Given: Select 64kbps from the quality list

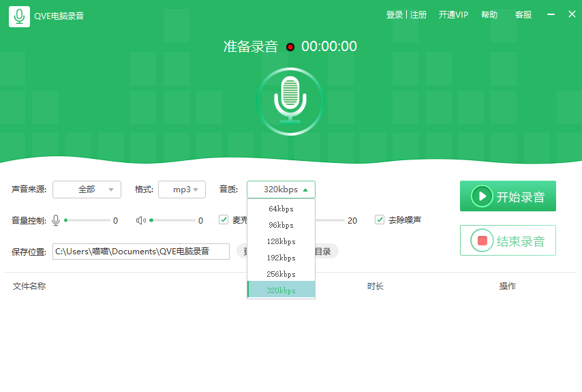Looking at the screenshot, I should (x=281, y=209).
